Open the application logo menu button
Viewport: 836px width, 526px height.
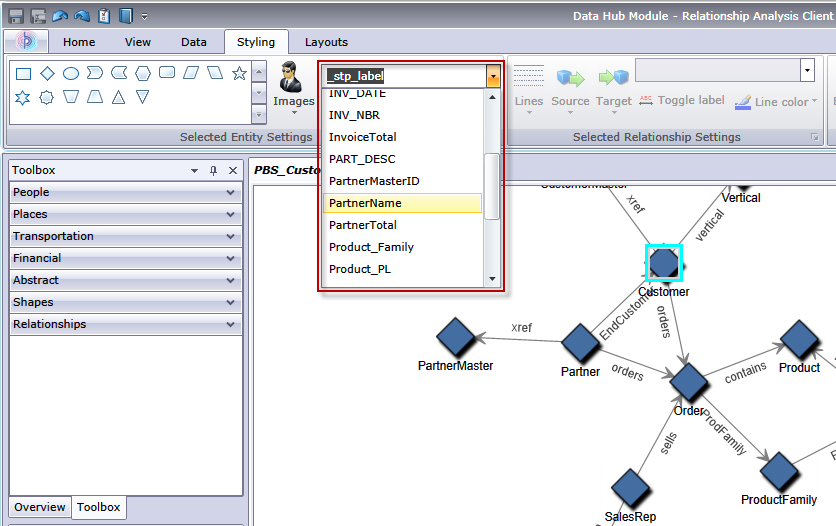point(26,42)
